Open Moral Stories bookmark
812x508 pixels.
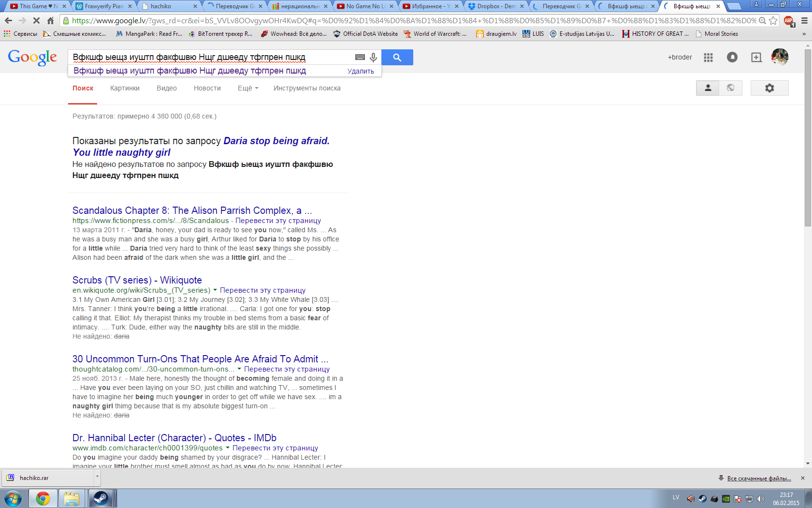[x=717, y=34]
